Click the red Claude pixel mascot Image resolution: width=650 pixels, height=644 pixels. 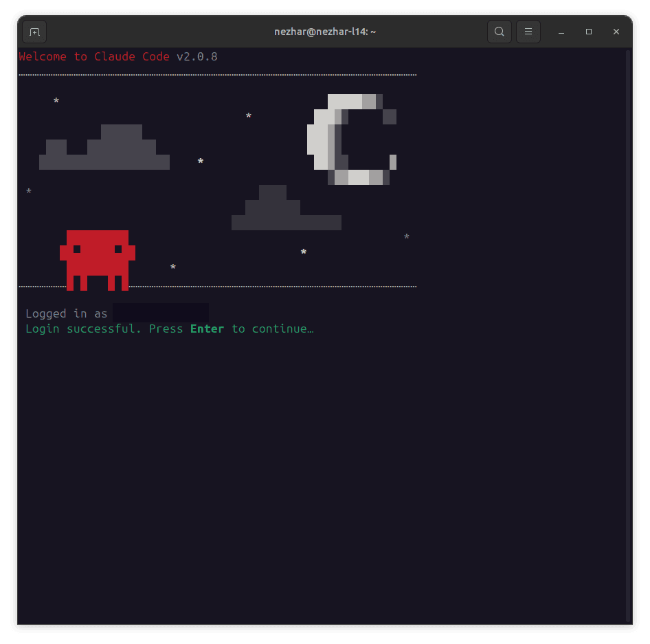(x=98, y=260)
